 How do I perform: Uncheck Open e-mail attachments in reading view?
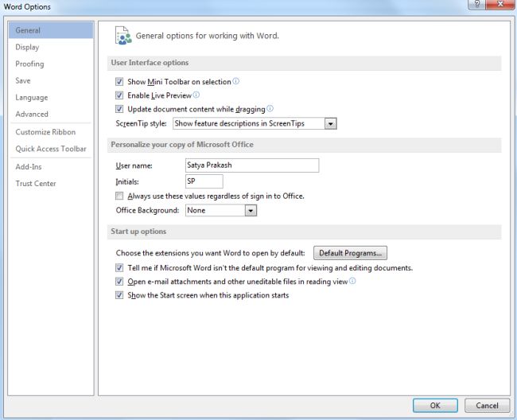[x=119, y=282]
